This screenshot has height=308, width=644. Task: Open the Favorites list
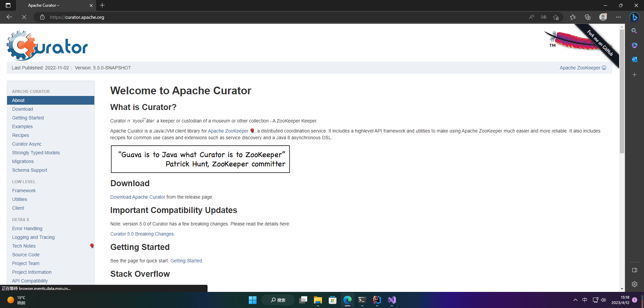click(573, 17)
